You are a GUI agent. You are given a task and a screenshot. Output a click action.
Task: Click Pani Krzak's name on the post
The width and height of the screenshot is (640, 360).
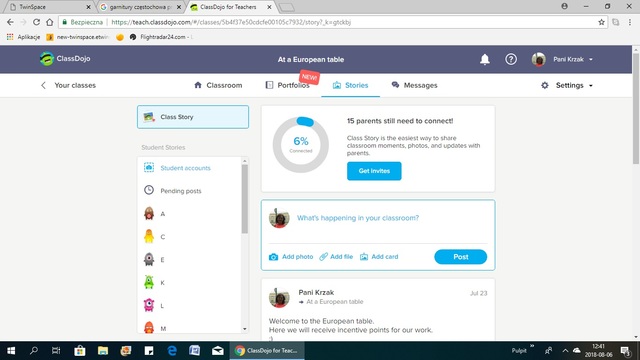[x=316, y=292]
